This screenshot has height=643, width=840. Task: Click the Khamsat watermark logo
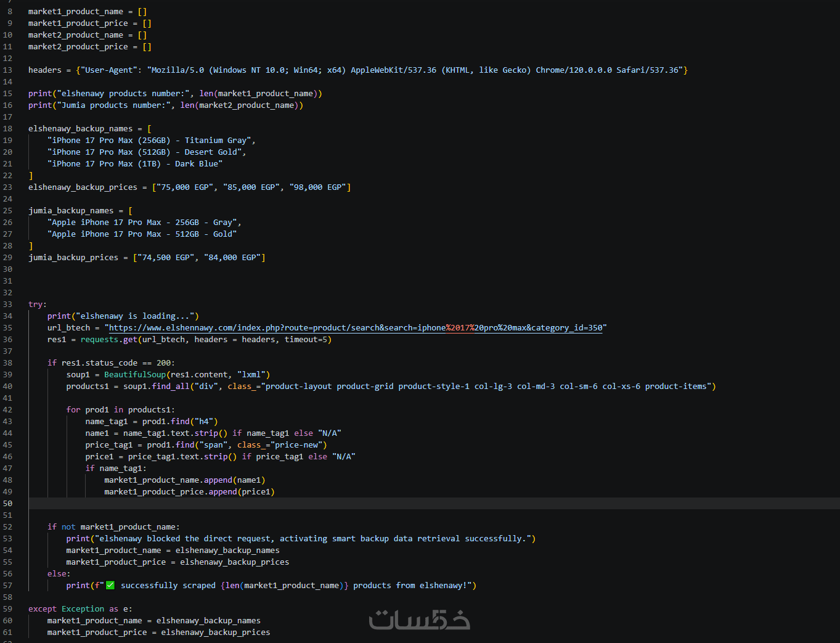(420, 620)
